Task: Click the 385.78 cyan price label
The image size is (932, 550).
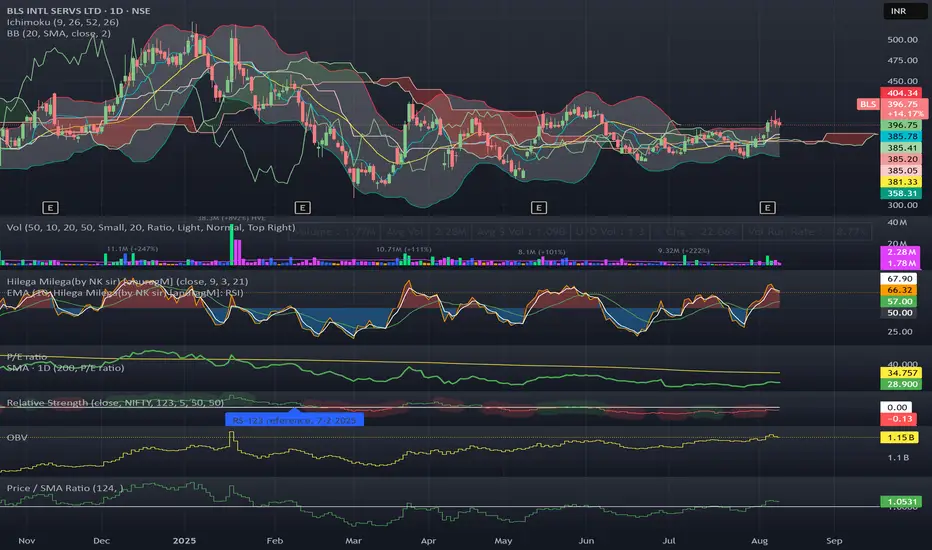Action: [x=902, y=136]
